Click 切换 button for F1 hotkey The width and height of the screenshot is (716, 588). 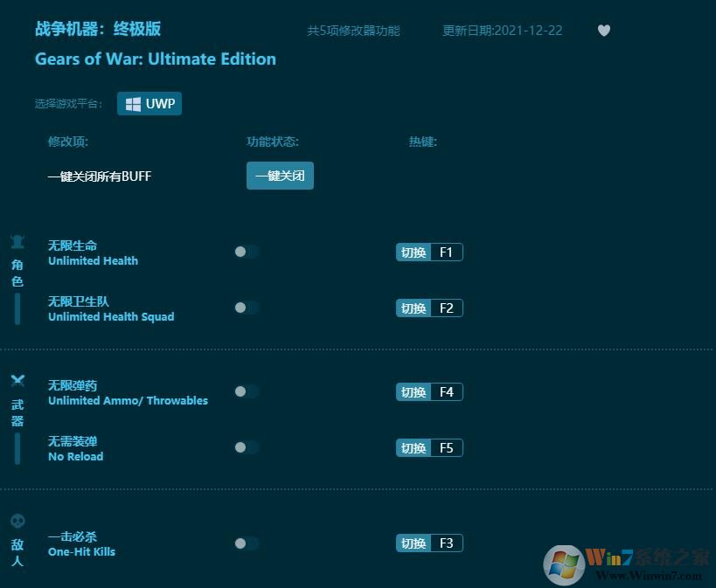(414, 252)
